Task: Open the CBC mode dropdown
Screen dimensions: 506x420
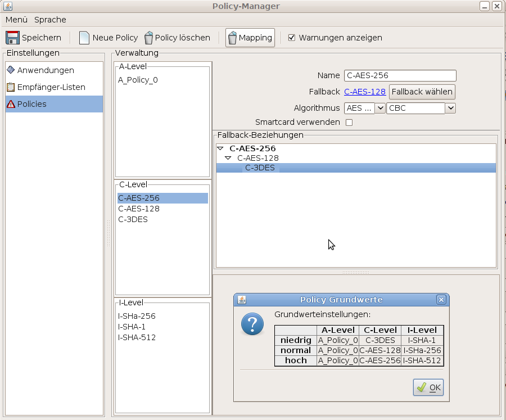Action: coord(450,108)
